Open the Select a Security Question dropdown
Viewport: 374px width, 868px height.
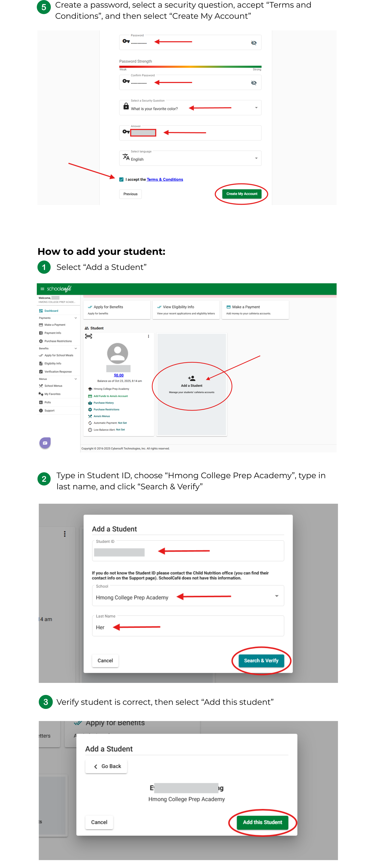click(256, 108)
